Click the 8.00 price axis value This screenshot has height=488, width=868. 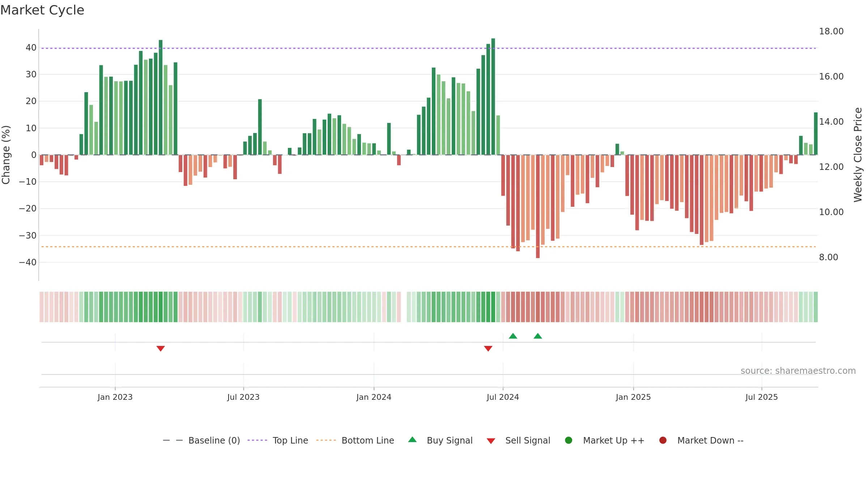(829, 257)
